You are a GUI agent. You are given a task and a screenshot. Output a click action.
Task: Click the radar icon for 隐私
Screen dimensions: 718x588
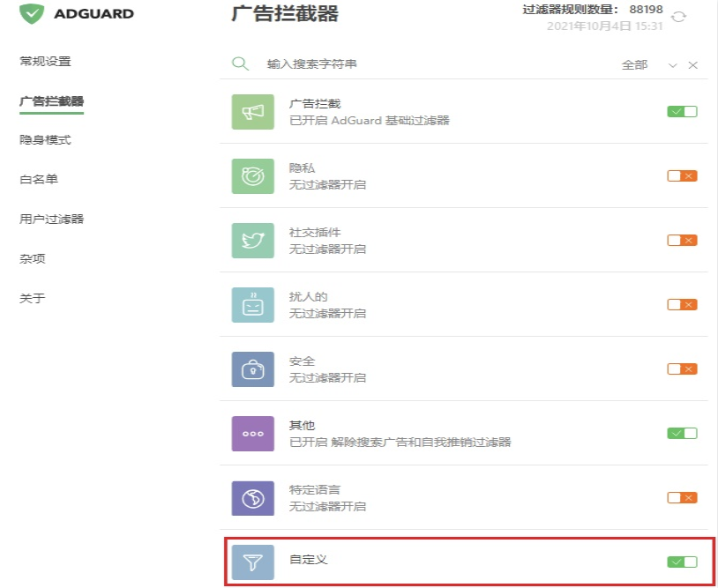(253, 176)
